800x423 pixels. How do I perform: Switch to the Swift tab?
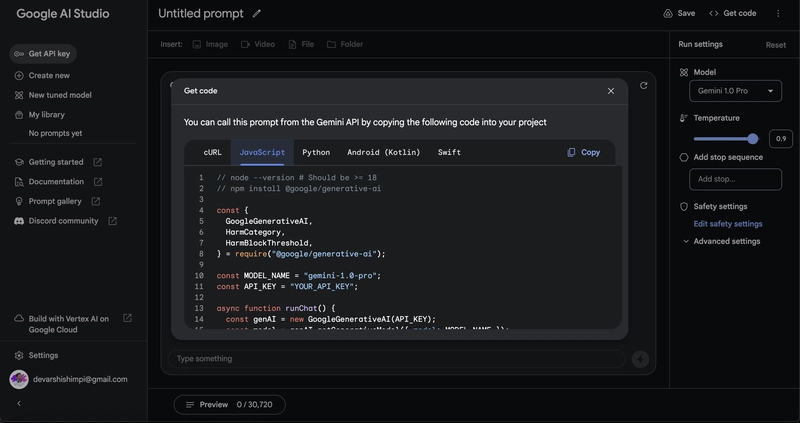pos(449,152)
